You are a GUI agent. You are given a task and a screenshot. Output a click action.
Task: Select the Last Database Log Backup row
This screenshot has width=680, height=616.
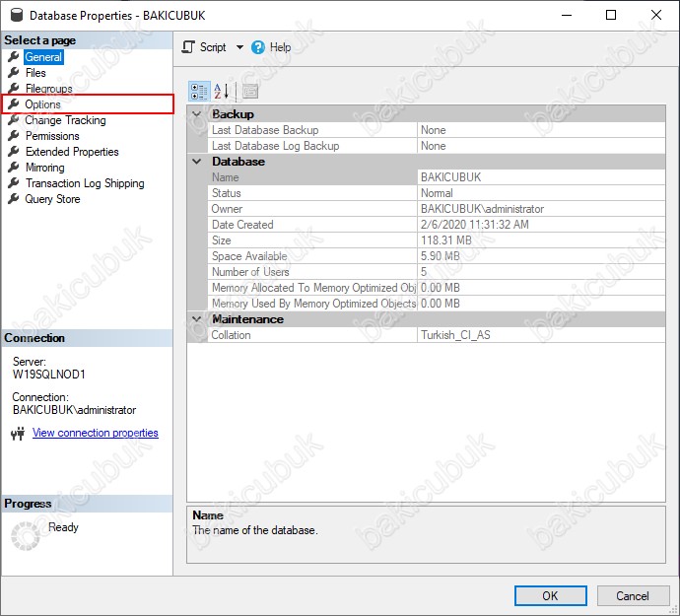[x=437, y=146]
